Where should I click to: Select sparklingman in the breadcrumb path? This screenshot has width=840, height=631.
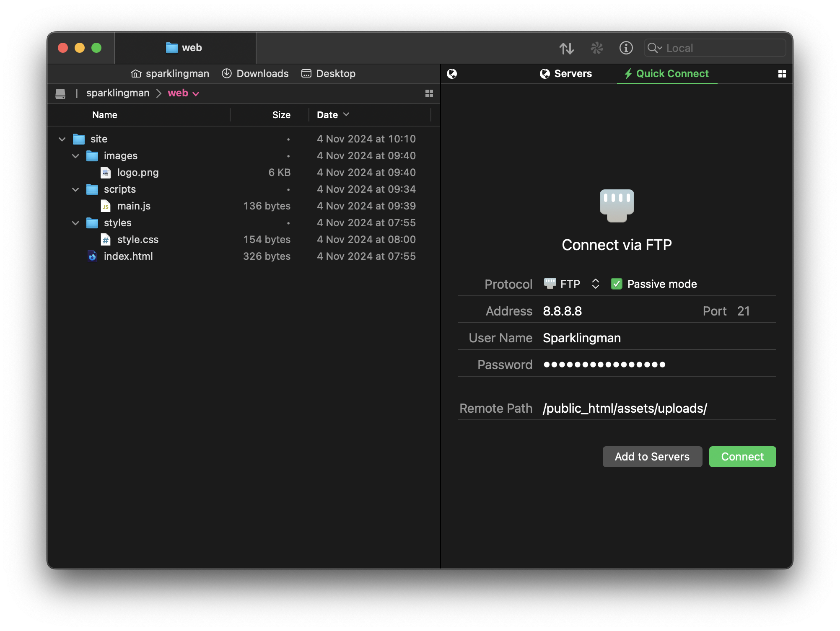(118, 93)
